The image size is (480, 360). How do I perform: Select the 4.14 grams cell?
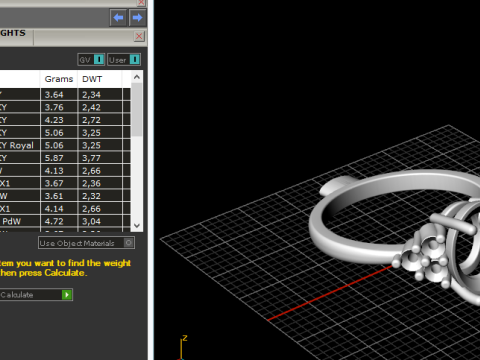pyautogui.click(x=59, y=209)
